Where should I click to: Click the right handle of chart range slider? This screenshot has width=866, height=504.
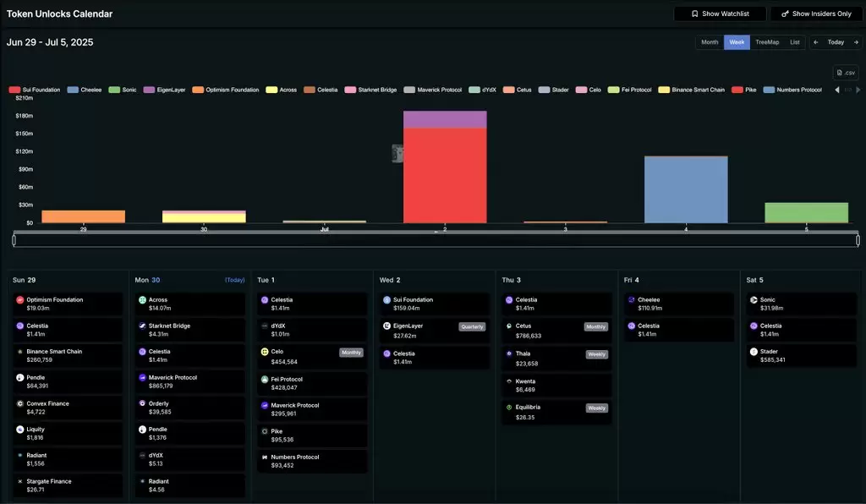point(858,239)
